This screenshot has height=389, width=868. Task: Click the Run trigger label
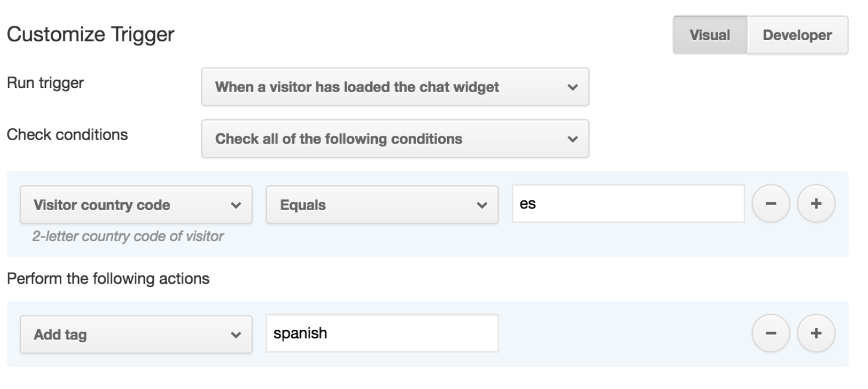(x=45, y=83)
